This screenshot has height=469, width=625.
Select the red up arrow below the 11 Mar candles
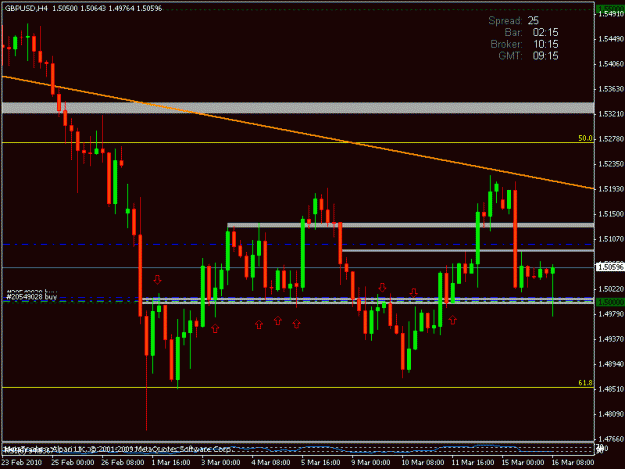(452, 320)
